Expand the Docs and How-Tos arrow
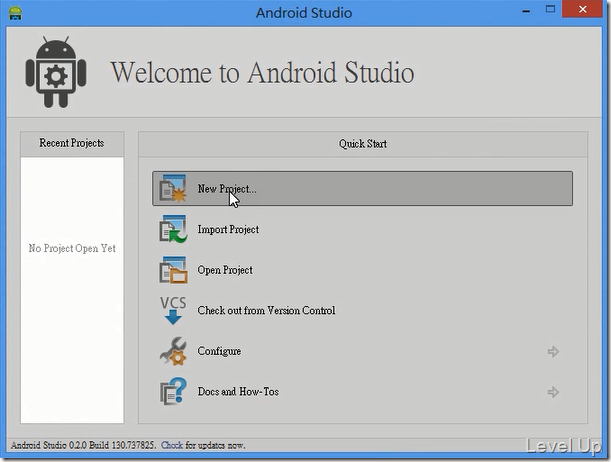The height and width of the screenshot is (462, 611). click(x=553, y=392)
